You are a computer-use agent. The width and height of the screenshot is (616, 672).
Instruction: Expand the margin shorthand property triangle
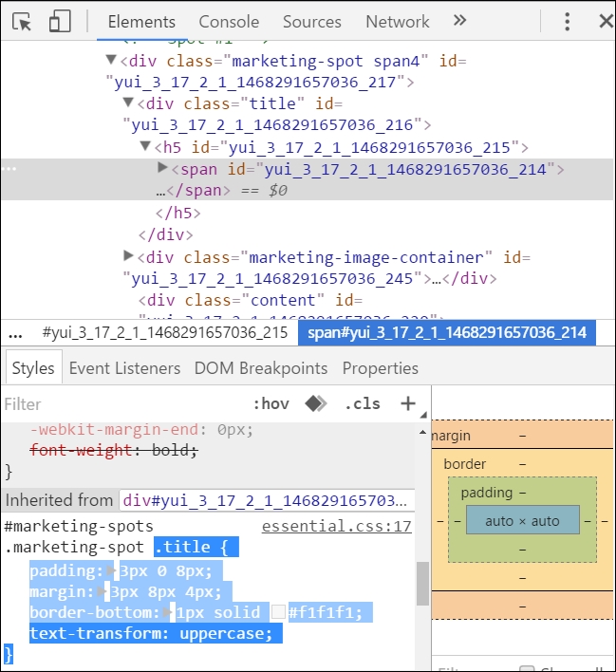point(102,591)
